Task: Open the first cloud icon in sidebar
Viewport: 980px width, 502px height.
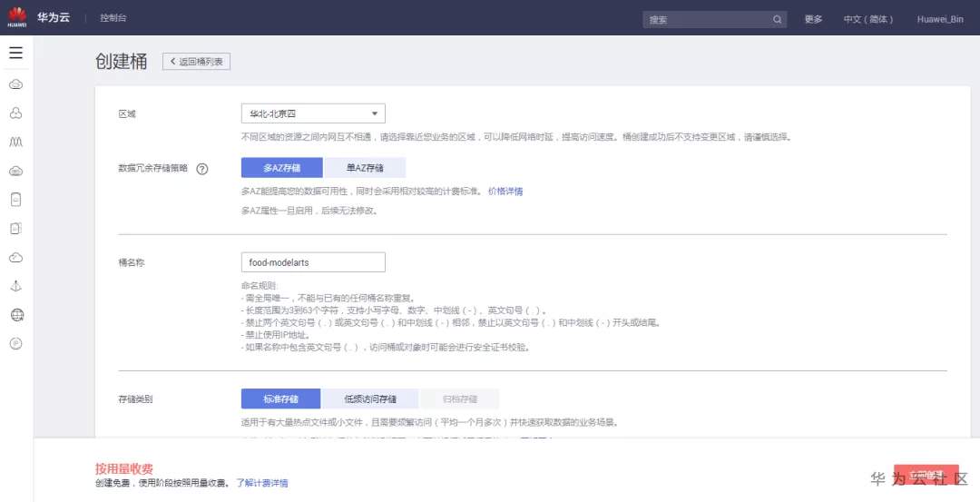Action: click(x=16, y=84)
